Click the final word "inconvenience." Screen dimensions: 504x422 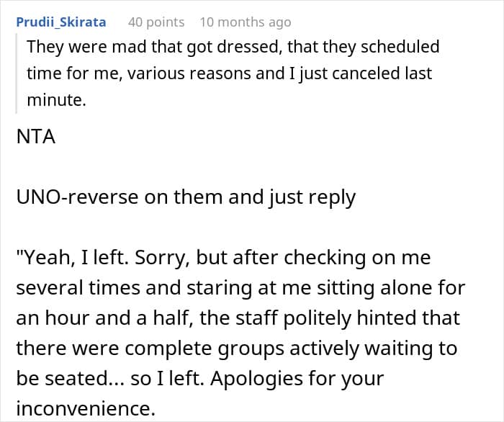click(x=85, y=408)
